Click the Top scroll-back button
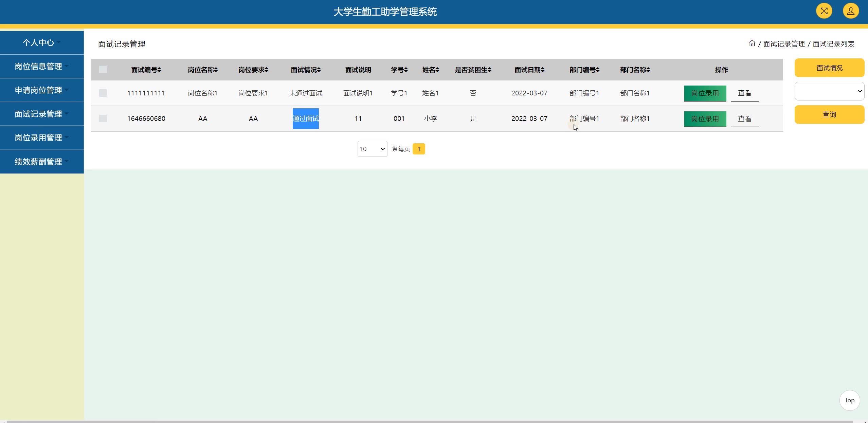The width and height of the screenshot is (868, 423). 849,400
